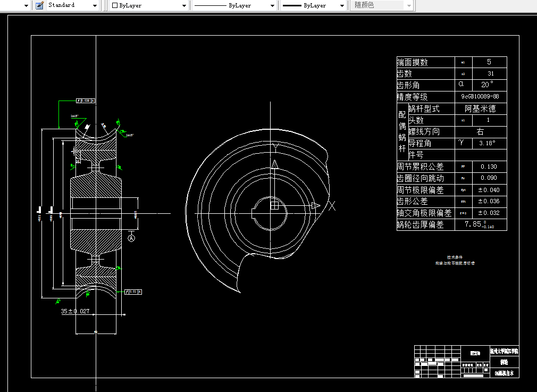
Task: Click the 0.022 A tolerance frame at top
Action: click(x=86, y=101)
